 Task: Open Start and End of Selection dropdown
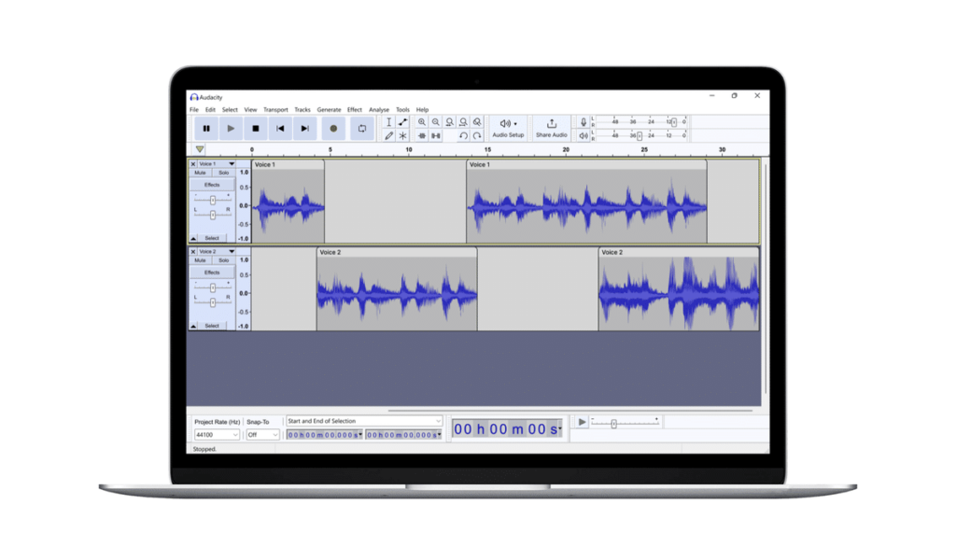[x=364, y=421]
